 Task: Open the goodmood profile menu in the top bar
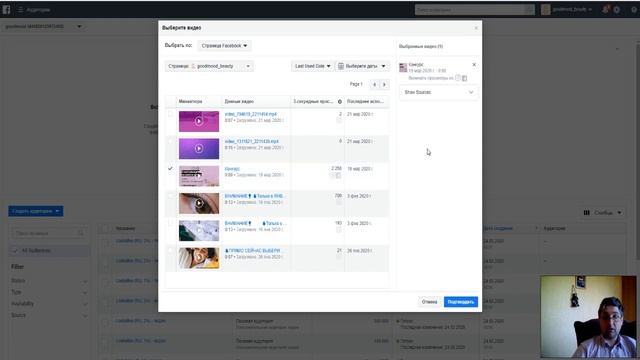point(567,9)
